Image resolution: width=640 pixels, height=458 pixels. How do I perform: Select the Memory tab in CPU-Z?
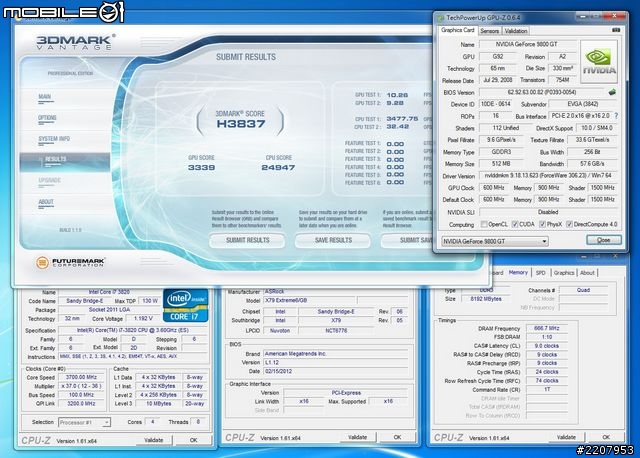518,272
